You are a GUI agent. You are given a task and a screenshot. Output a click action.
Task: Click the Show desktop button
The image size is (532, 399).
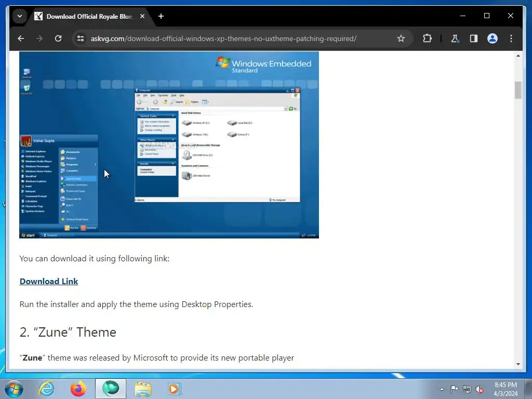coord(528,389)
